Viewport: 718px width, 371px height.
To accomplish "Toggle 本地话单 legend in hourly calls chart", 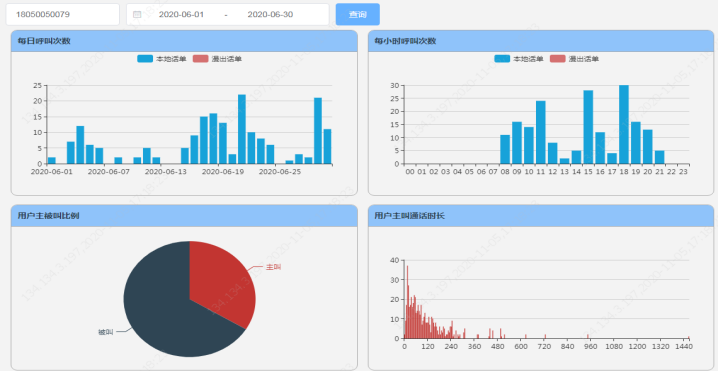I will [519, 59].
